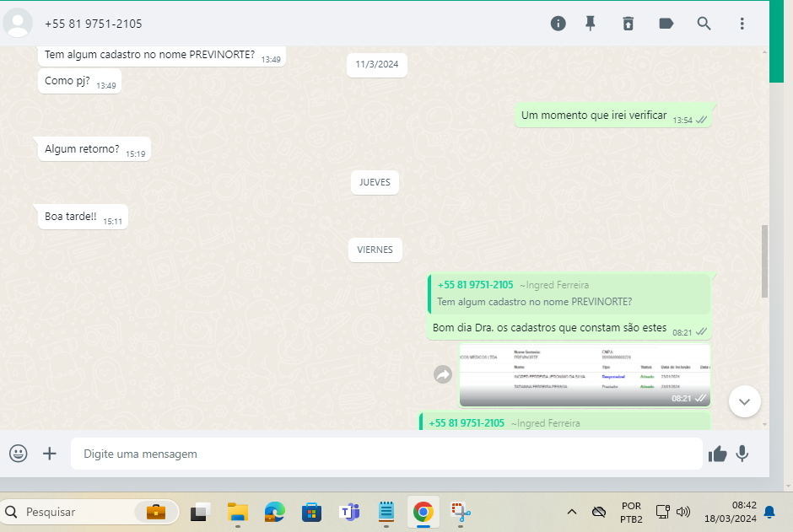
Task: Click the briefcase search highlight icon
Action: [x=156, y=512]
